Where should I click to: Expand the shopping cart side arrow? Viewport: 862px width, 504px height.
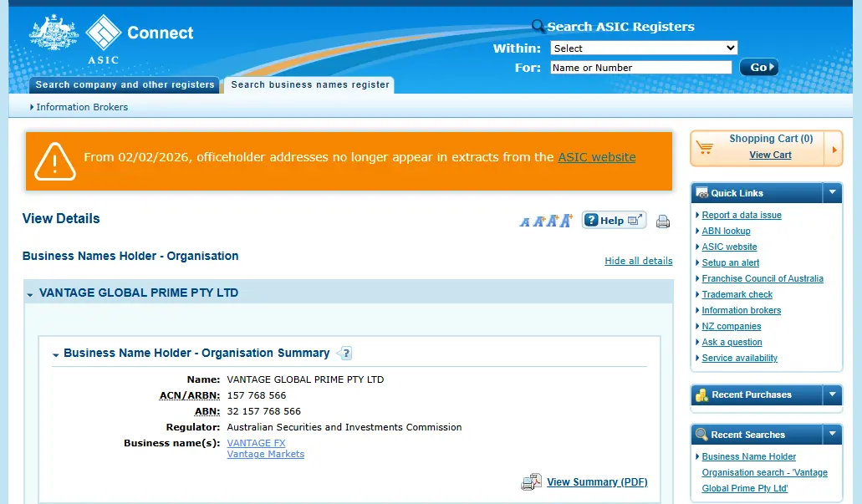(x=834, y=149)
